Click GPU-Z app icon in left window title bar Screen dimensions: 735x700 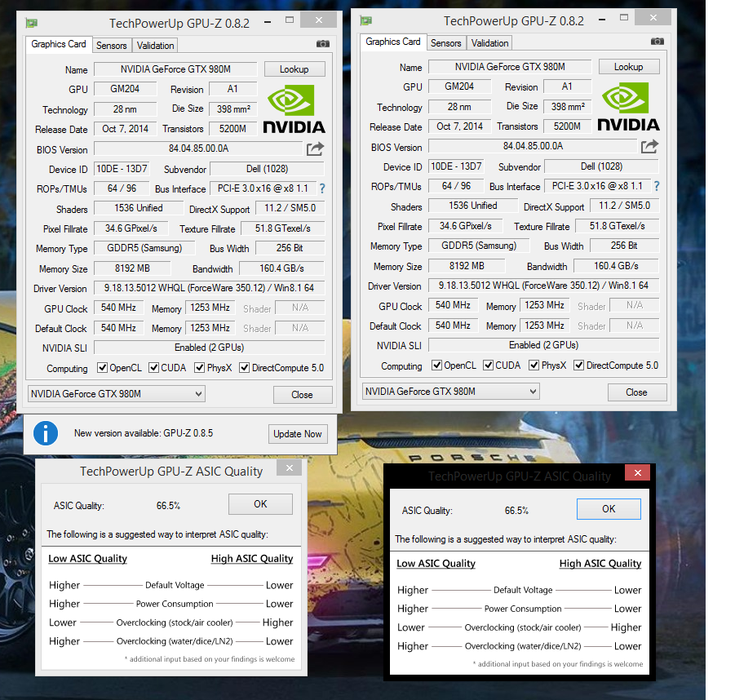click(32, 23)
